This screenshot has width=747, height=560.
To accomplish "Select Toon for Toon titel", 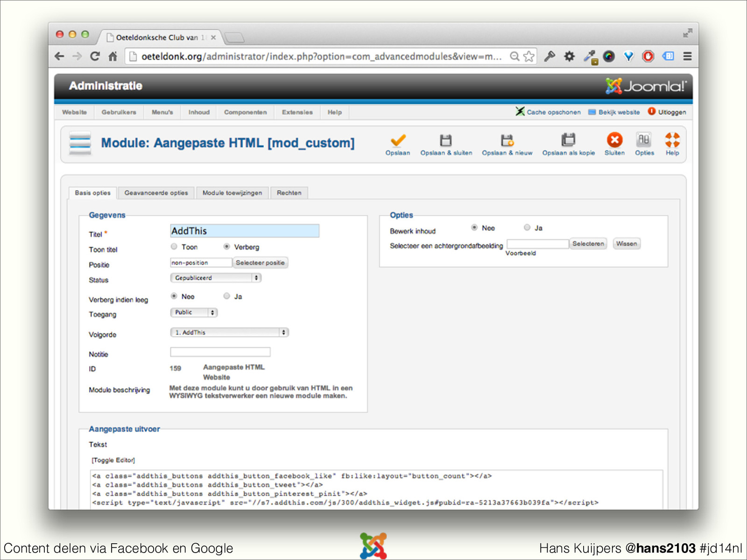I will click(x=174, y=246).
